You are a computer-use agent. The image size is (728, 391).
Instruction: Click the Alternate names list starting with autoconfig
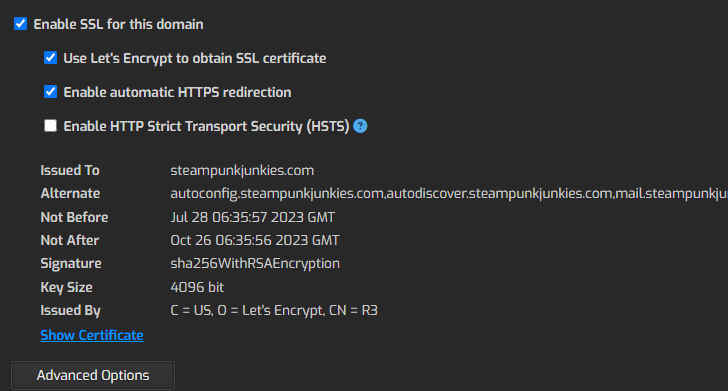pyautogui.click(x=449, y=194)
